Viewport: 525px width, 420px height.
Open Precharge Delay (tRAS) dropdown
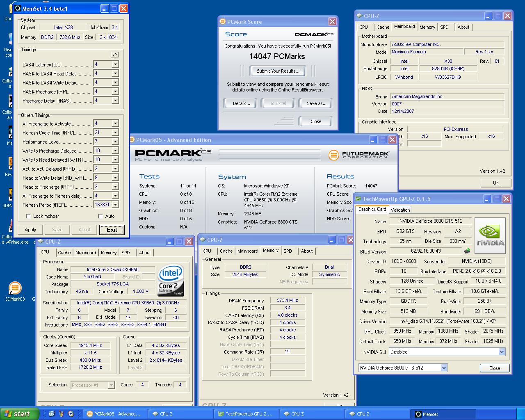115,100
